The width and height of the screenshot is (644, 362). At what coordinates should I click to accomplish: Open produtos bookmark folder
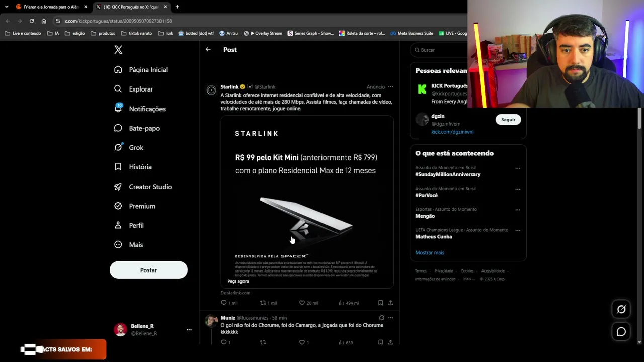[103, 33]
